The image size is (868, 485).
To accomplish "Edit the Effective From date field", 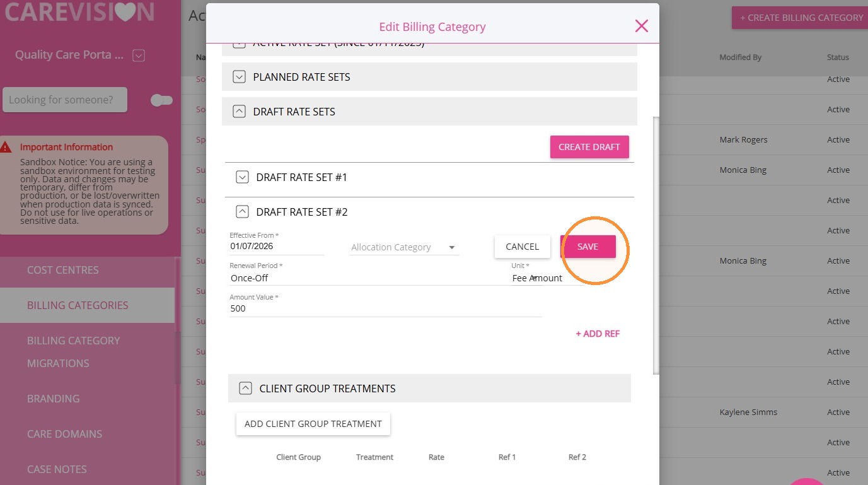I will pyautogui.click(x=277, y=247).
